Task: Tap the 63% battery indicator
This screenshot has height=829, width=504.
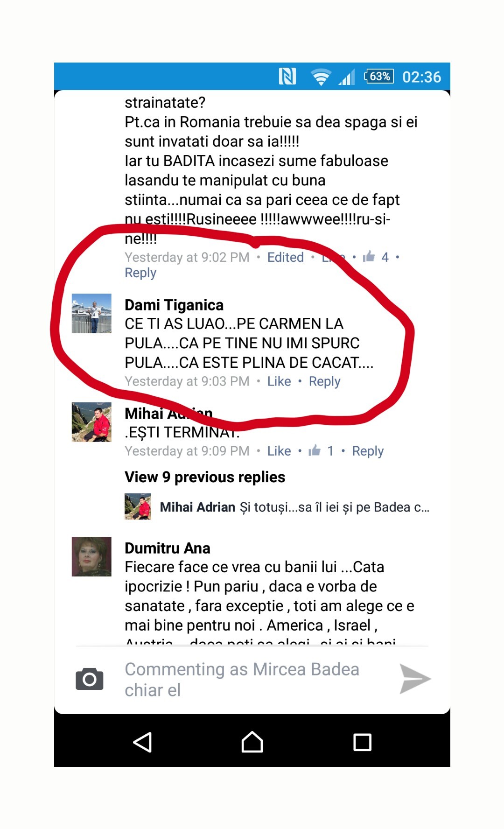Action: pyautogui.click(x=379, y=76)
